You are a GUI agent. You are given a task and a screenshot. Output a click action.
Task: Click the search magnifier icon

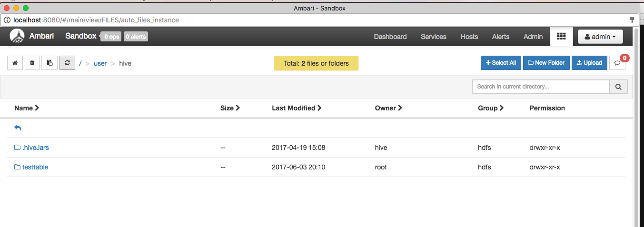tap(618, 87)
